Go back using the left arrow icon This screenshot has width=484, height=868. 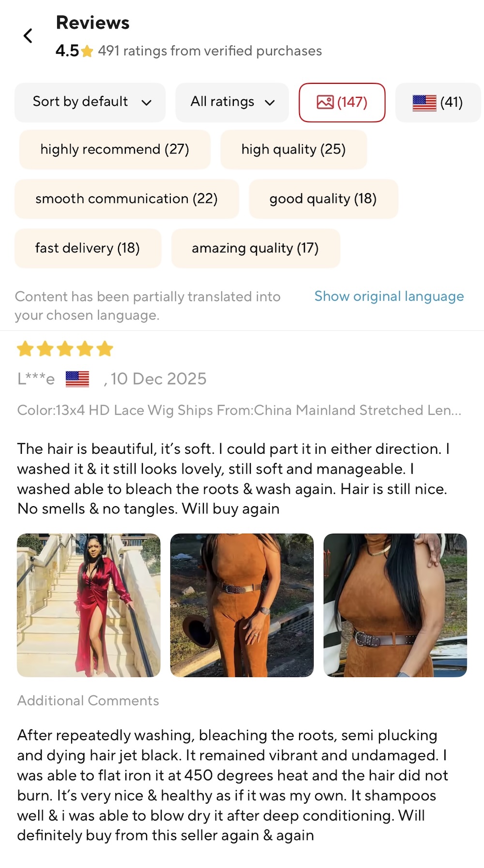pos(28,36)
